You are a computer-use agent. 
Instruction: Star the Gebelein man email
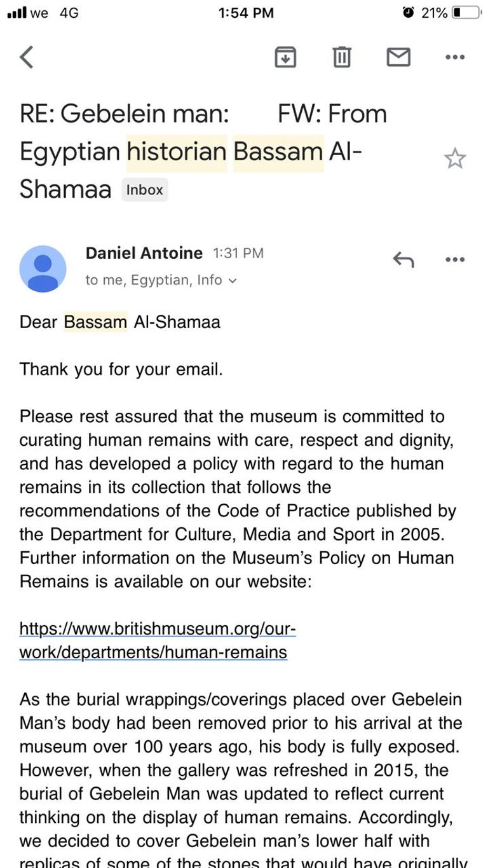coord(455,158)
